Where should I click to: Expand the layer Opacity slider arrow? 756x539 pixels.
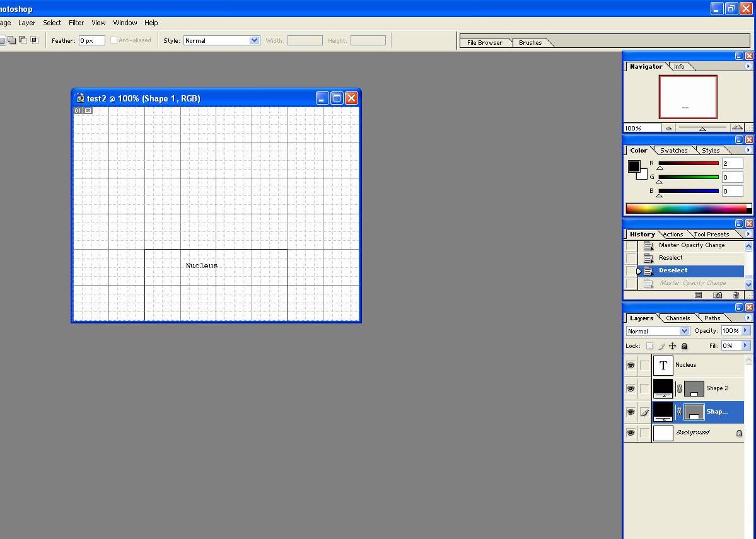pyautogui.click(x=746, y=330)
